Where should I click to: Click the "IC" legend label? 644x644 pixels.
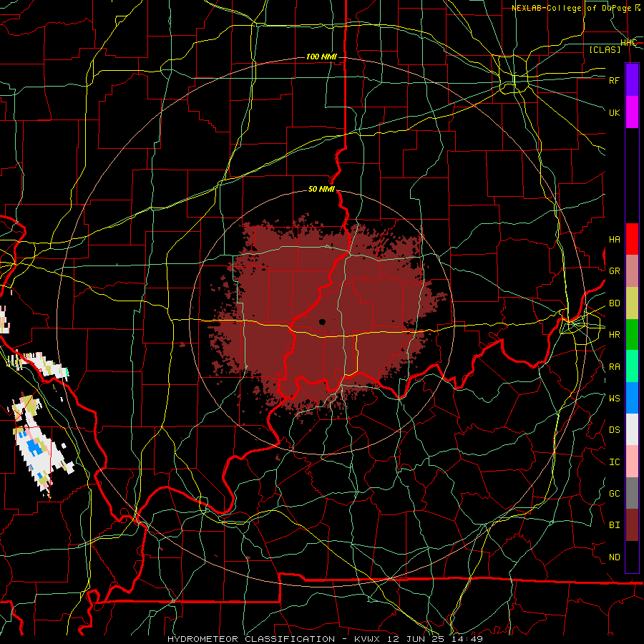coord(614,462)
